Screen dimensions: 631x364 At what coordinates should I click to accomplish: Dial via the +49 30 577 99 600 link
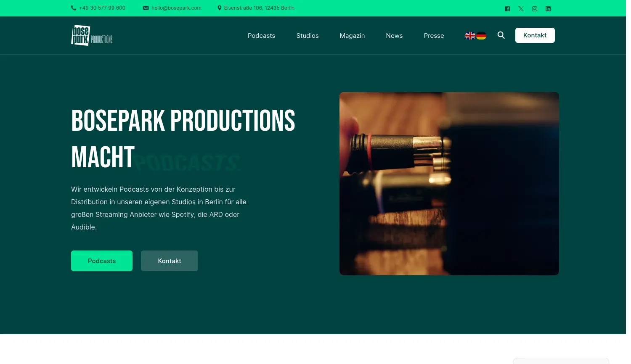102,8
